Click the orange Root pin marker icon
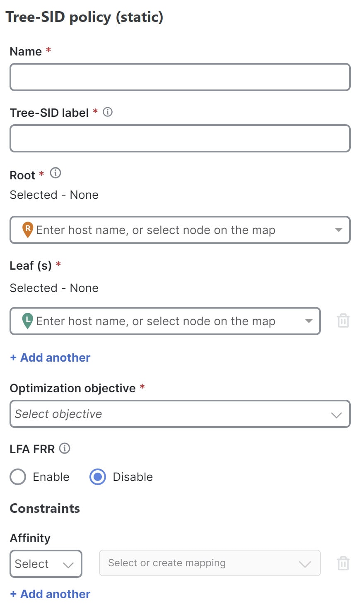The width and height of the screenshot is (364, 611). [27, 229]
